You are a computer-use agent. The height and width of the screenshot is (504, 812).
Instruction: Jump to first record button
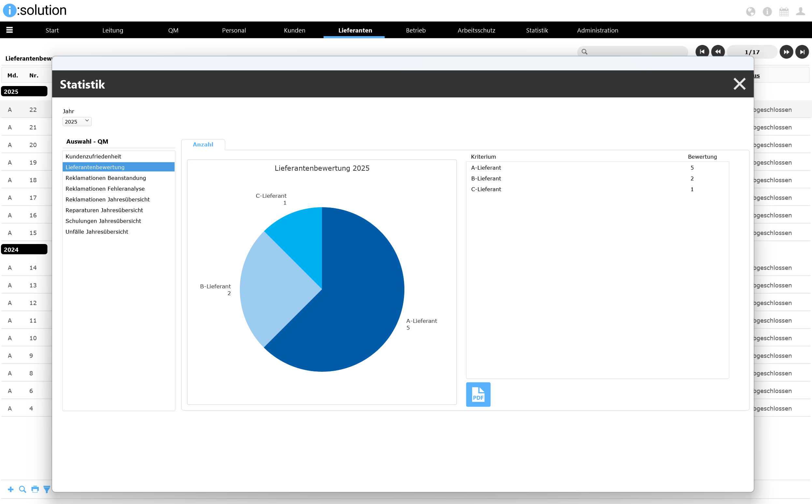[702, 52]
